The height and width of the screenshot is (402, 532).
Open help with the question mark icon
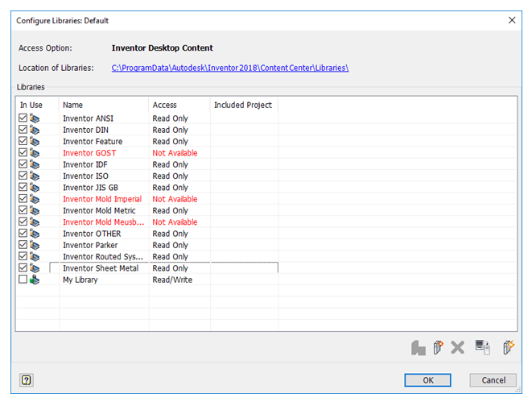click(x=27, y=380)
